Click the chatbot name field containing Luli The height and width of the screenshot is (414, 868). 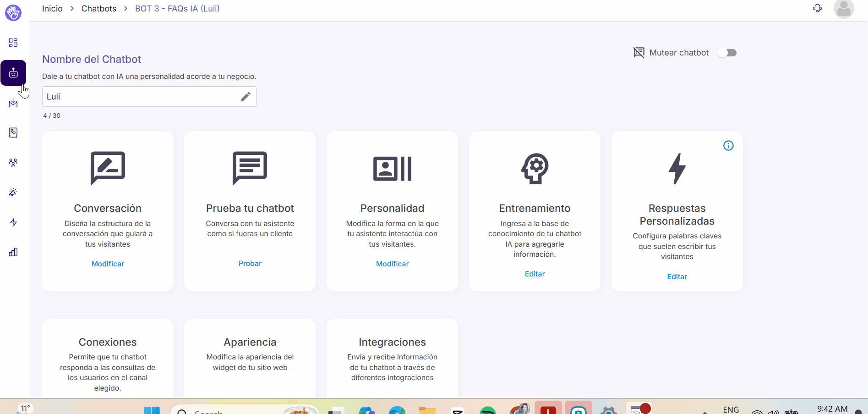(149, 97)
